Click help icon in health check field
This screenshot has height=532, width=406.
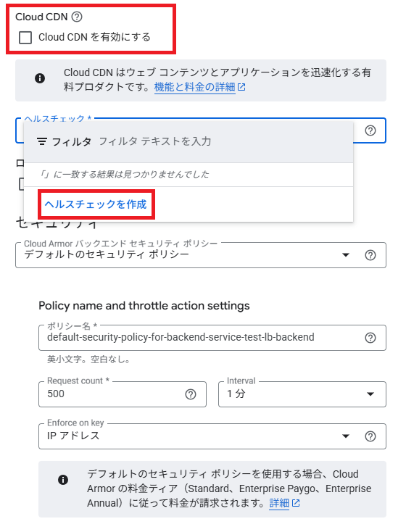370,130
